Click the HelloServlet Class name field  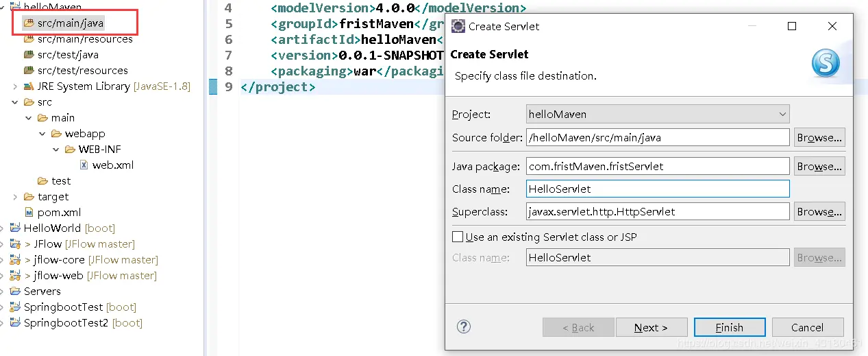658,189
